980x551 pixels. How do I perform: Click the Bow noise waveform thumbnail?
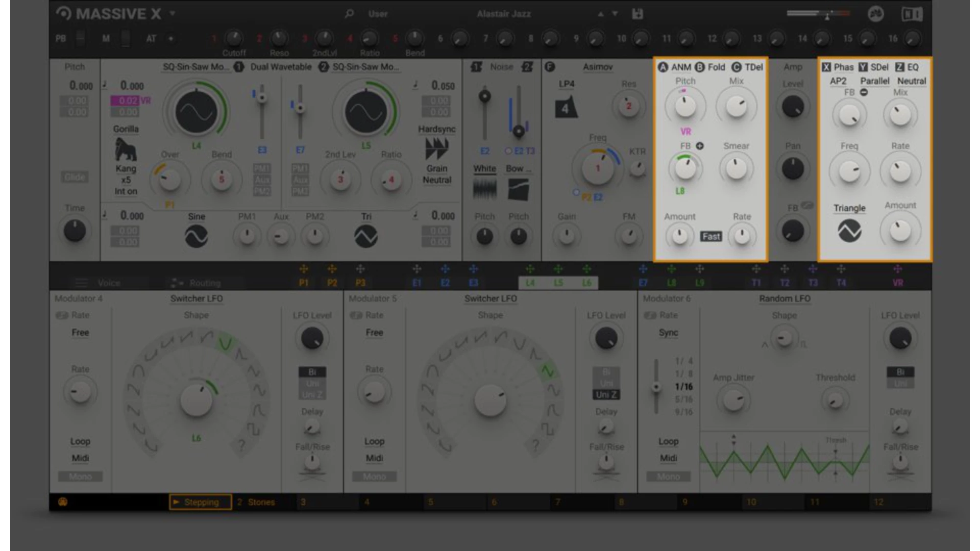(519, 189)
